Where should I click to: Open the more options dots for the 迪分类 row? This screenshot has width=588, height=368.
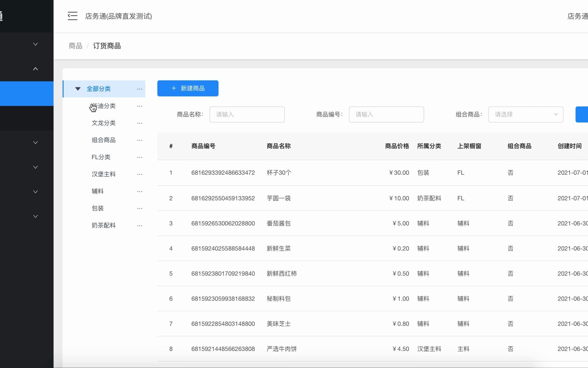140,106
